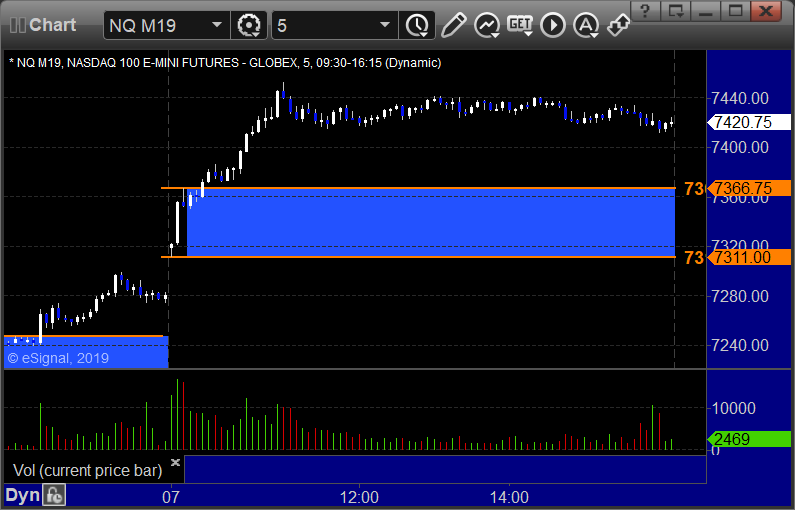
Task: Click the 10000 volume axis label
Action: [734, 408]
